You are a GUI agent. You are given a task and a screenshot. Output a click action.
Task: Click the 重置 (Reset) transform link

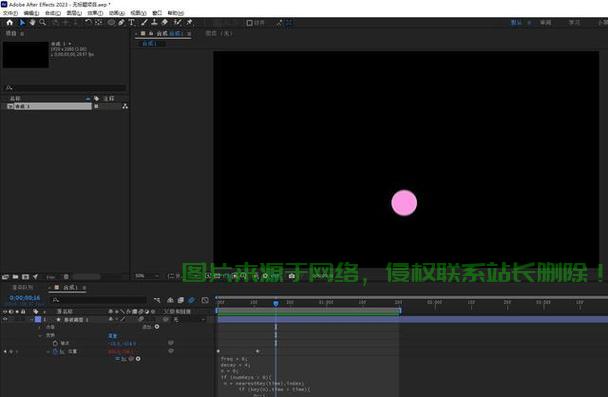click(x=112, y=336)
